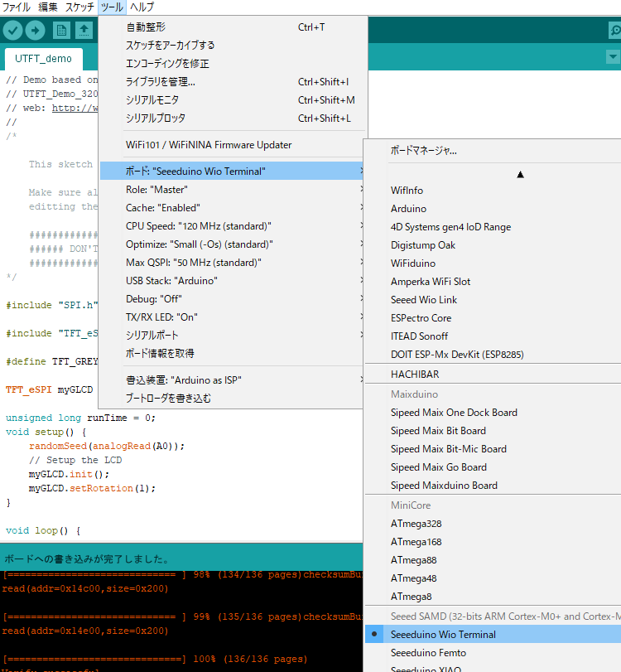Expand the Debug: "Off" submenu

[232, 299]
